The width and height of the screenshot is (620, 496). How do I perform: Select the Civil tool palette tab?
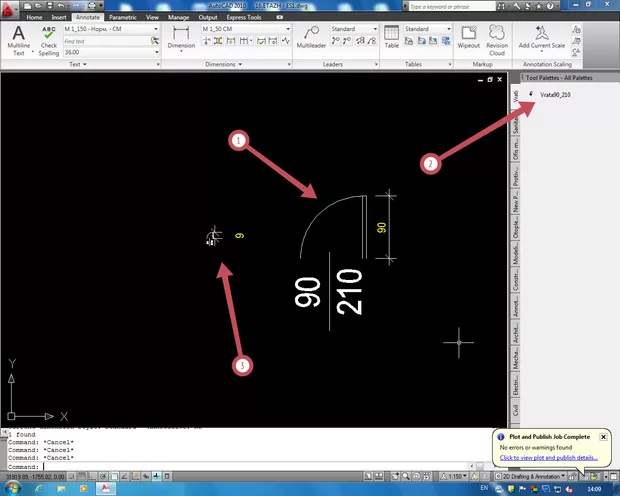click(516, 410)
